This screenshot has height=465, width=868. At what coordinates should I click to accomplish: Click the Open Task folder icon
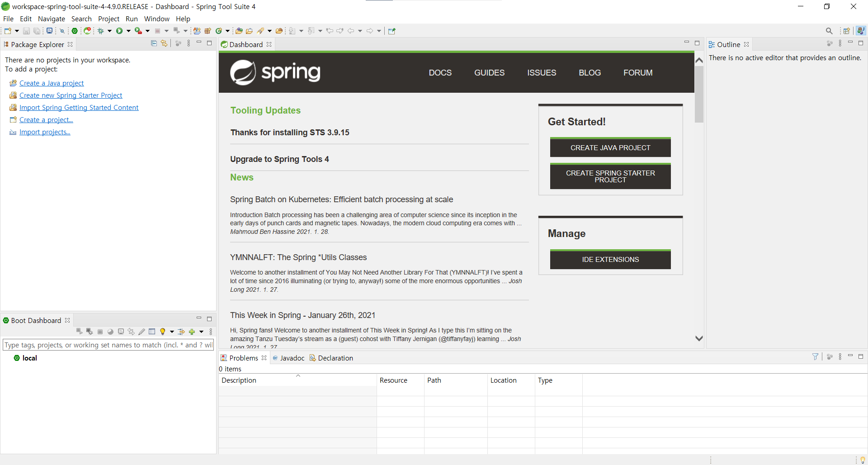(249, 31)
